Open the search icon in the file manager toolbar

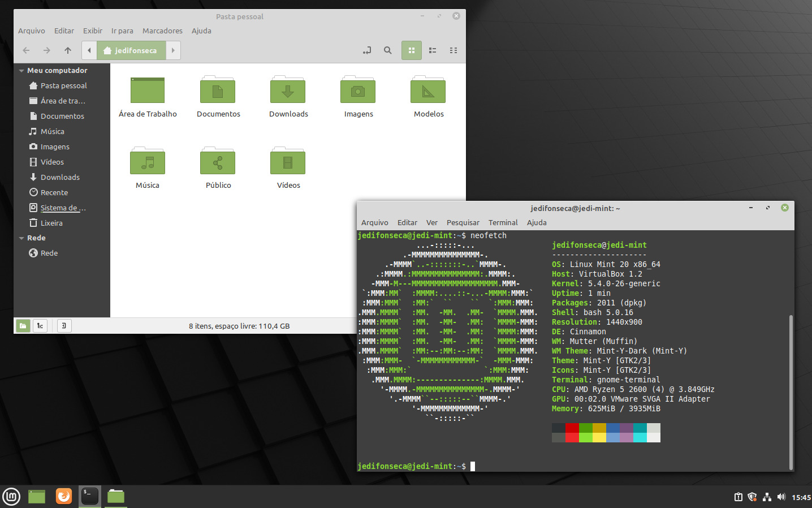[x=387, y=50]
